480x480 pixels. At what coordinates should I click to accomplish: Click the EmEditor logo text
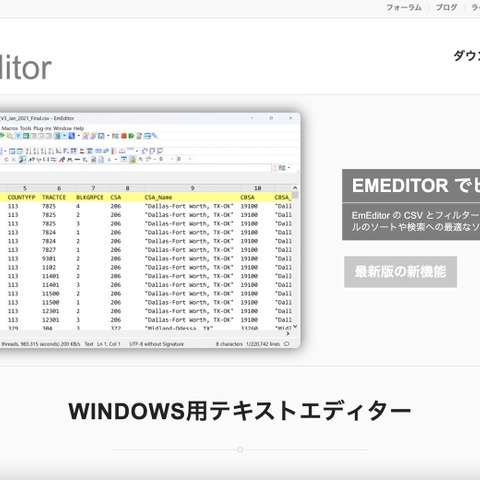(x=25, y=68)
